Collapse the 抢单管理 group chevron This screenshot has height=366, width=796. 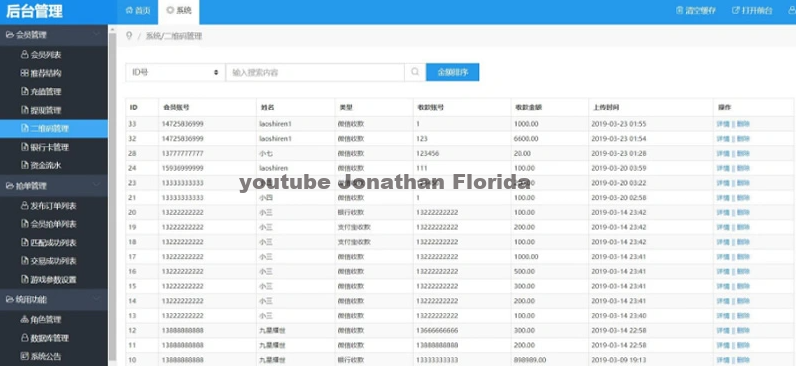tap(96, 185)
